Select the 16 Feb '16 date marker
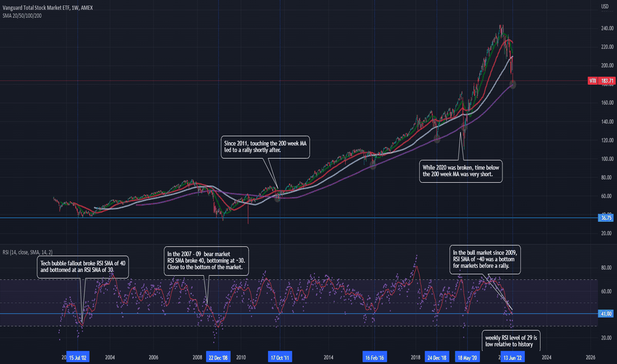Screen dimensions: 617x364 coord(374,357)
